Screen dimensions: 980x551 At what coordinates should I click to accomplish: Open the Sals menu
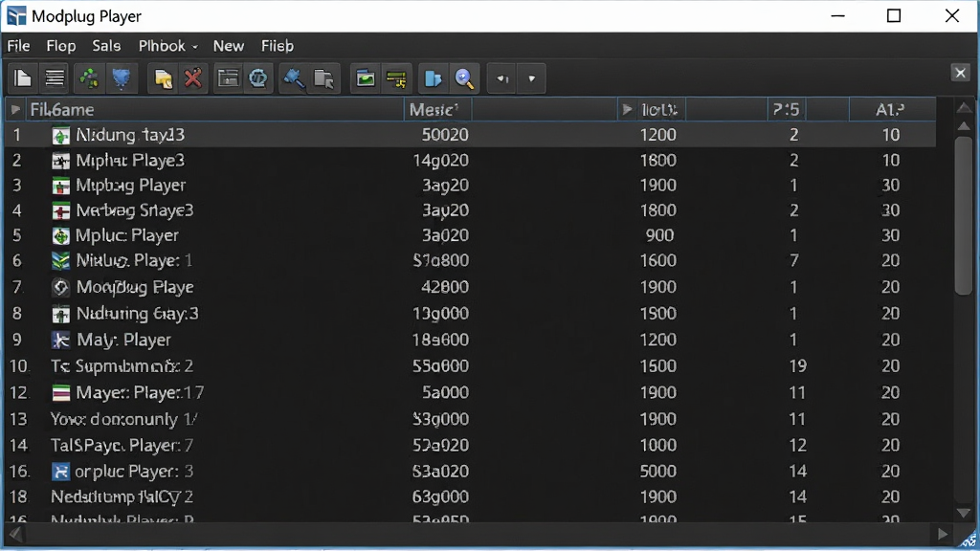coord(106,46)
